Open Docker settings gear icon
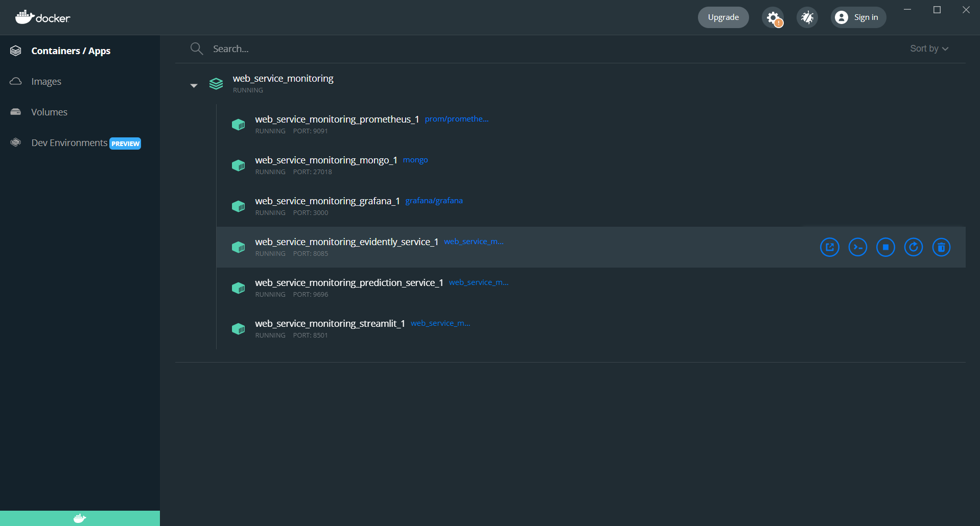The height and width of the screenshot is (526, 980). point(773,17)
